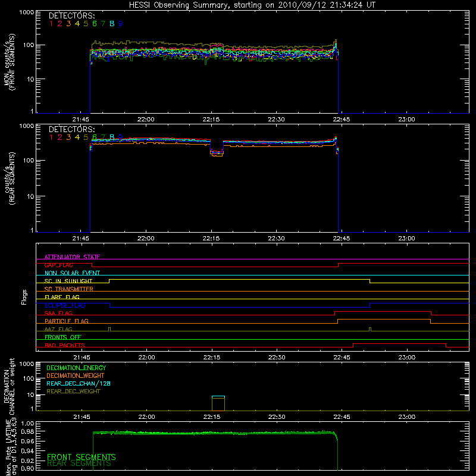
Task: Click the SC_IN_SUNLIGHT flag label
Action: tap(68, 281)
